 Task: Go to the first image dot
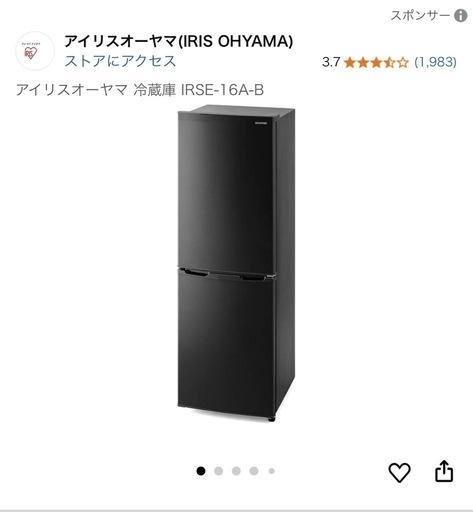pyautogui.click(x=201, y=471)
